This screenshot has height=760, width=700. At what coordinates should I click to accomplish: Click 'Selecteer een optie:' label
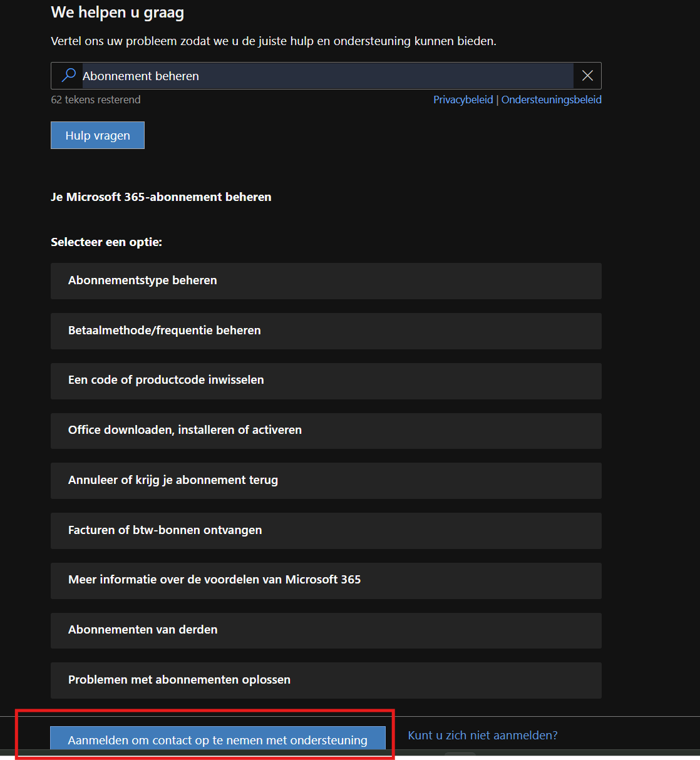[106, 242]
